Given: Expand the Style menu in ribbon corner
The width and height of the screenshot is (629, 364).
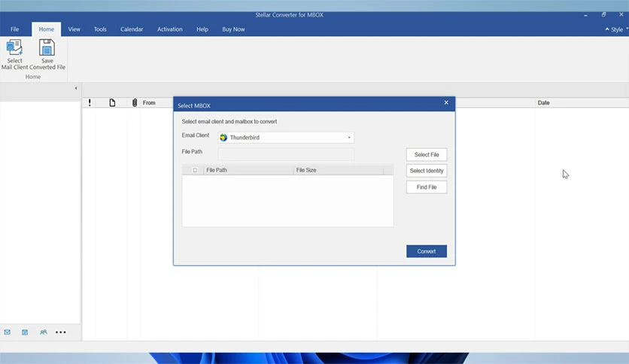Looking at the screenshot, I should [x=616, y=29].
